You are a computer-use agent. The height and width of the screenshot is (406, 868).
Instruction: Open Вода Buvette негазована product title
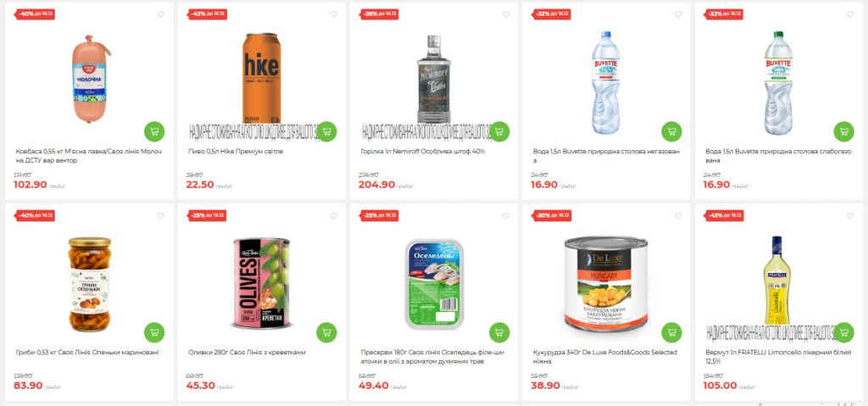coord(606,156)
